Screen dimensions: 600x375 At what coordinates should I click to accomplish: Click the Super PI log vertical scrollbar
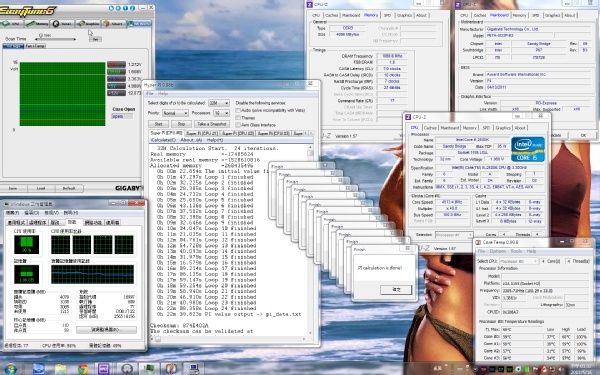click(x=310, y=240)
